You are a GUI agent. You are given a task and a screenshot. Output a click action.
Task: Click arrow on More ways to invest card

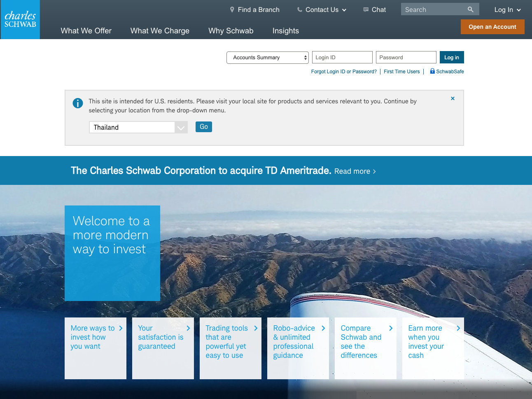coord(121,328)
